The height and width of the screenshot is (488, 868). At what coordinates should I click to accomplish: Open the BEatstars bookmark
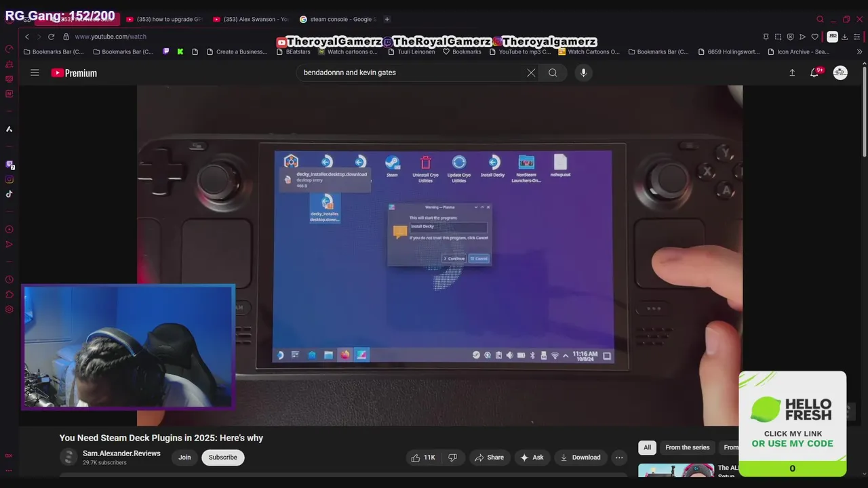point(293,52)
